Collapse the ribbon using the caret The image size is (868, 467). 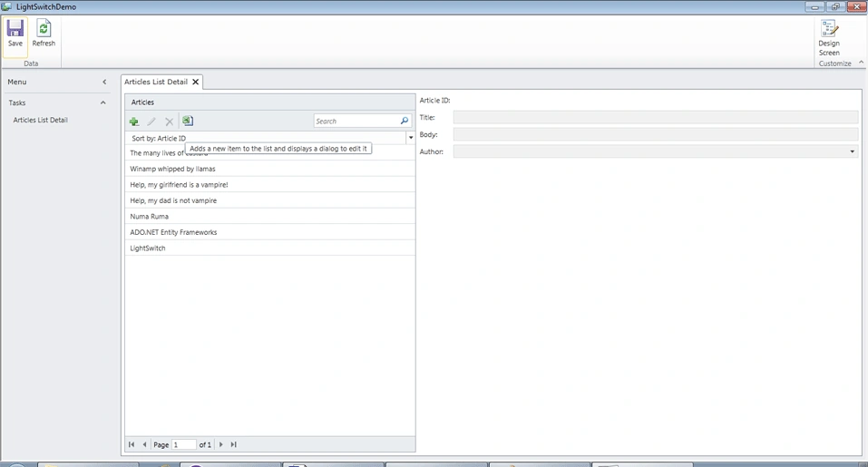point(862,63)
